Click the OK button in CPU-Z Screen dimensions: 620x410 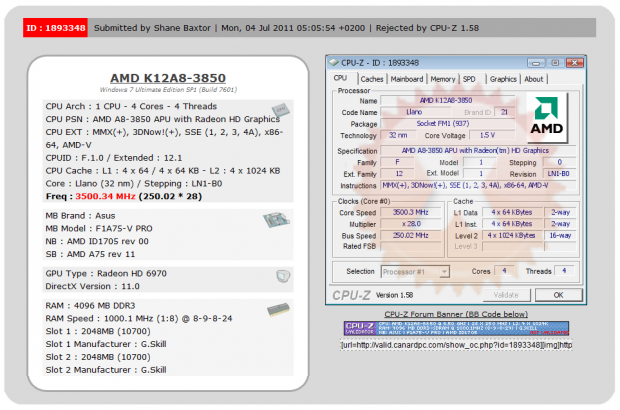(x=558, y=295)
